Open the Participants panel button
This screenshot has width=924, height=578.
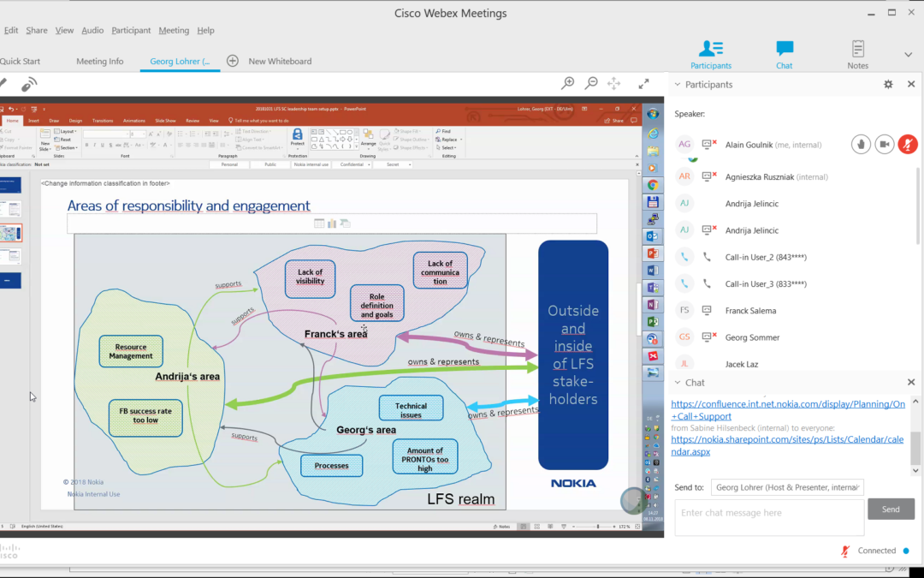(711, 55)
